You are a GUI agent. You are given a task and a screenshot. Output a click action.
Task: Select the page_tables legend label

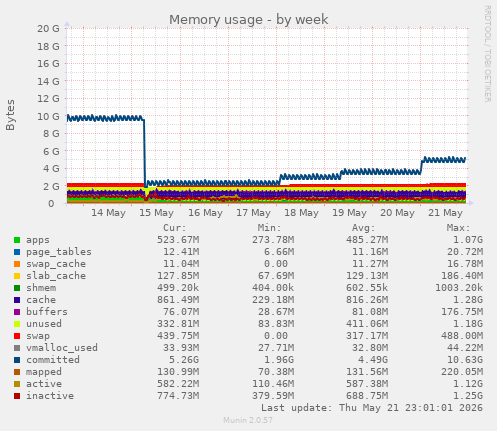tap(59, 252)
